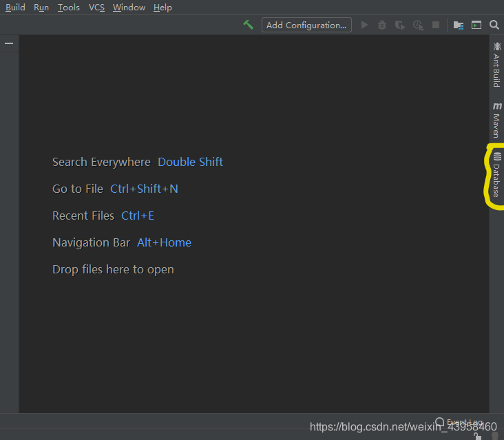Click the Debug bug icon
The height and width of the screenshot is (440, 504).
click(x=382, y=25)
